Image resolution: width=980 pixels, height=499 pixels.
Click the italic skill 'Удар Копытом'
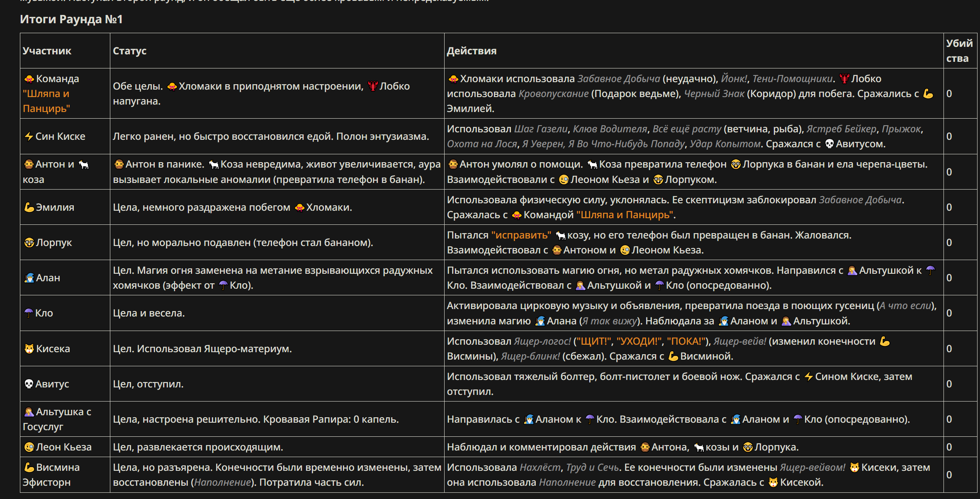click(x=725, y=144)
